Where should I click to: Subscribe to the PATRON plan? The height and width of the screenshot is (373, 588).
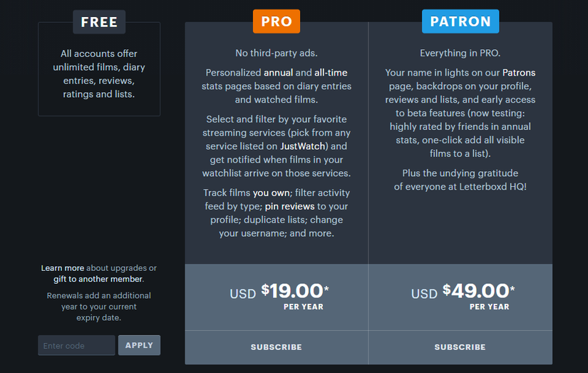point(460,347)
